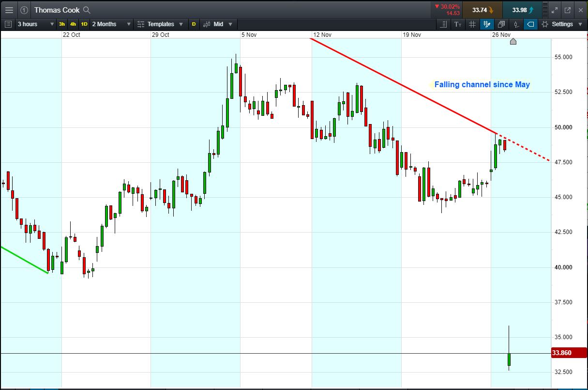The height and width of the screenshot is (390, 588).
Task: Select the 4h quick interval button
Action: tap(73, 24)
